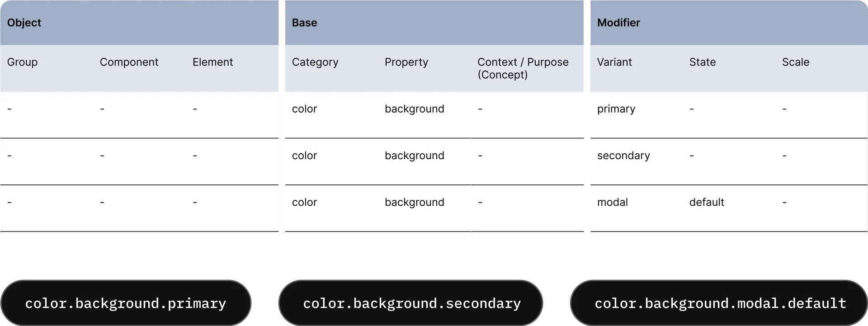Viewport: 868px width, 326px height.
Task: Click the Property column header
Action: click(x=406, y=62)
